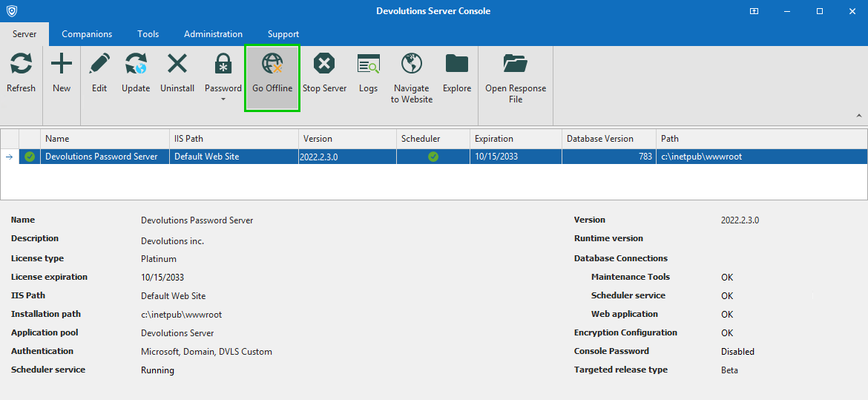Stop the server with Stop Server
Screen dimensions: 868x400
click(324, 65)
